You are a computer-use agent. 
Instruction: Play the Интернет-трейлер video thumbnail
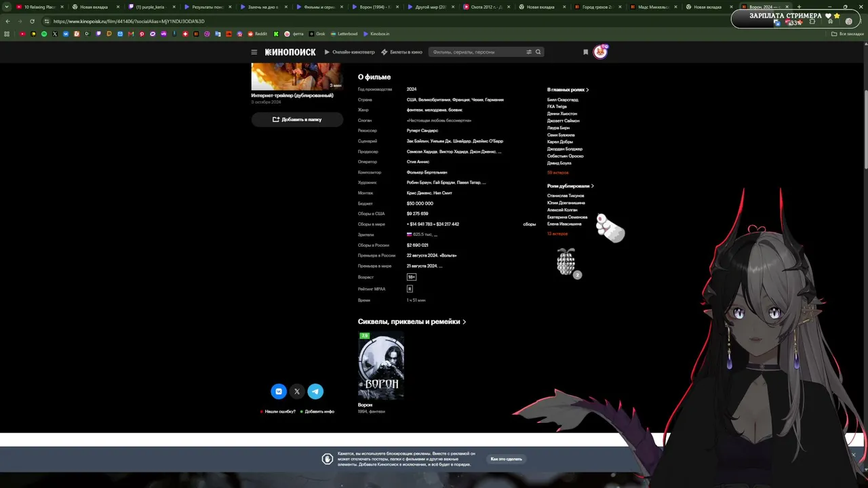tap(297, 77)
